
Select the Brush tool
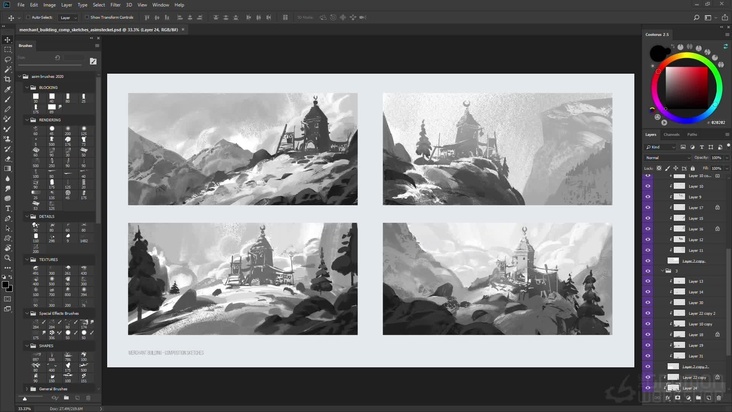click(7, 99)
